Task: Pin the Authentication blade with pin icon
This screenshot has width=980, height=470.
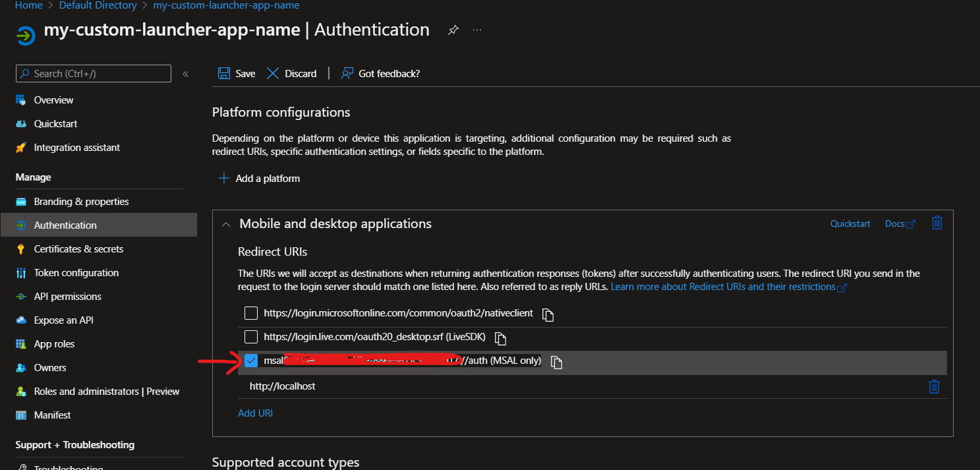Action: 453,30
